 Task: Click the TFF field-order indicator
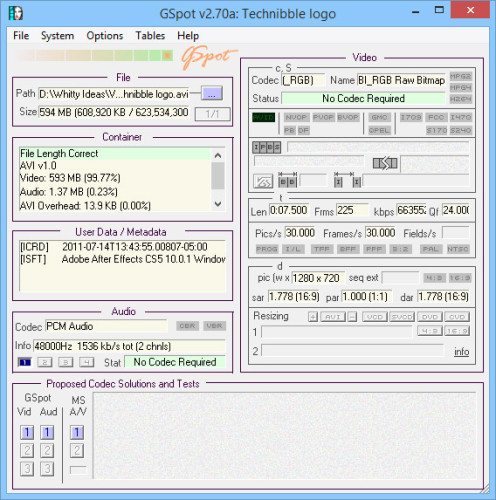pyautogui.click(x=322, y=249)
